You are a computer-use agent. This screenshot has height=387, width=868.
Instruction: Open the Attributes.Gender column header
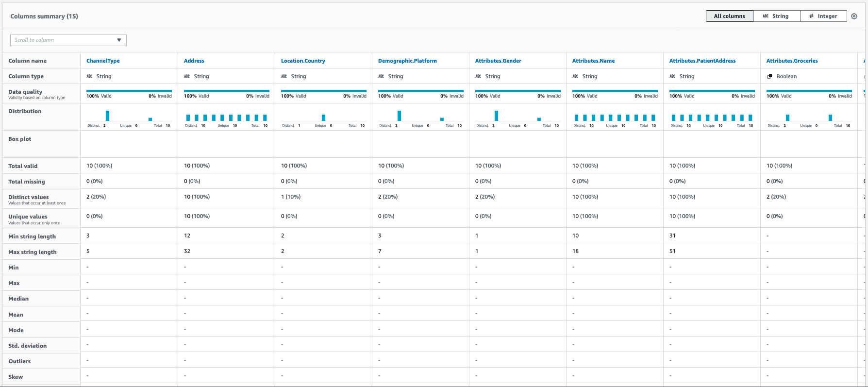(498, 61)
